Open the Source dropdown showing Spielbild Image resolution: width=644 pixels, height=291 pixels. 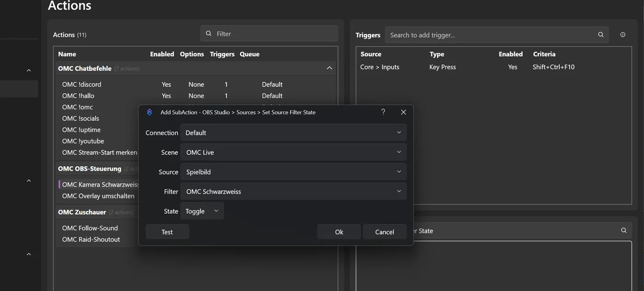[293, 172]
